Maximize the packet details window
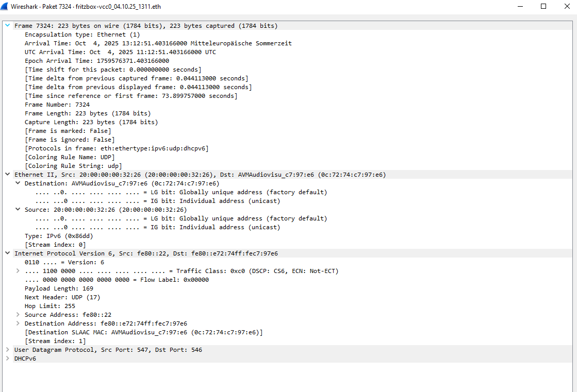Viewport: 577px width, 392px height. coord(543,6)
